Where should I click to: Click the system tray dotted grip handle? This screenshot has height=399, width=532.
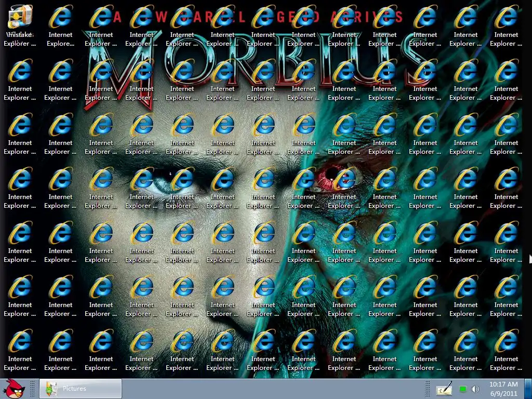428,389
